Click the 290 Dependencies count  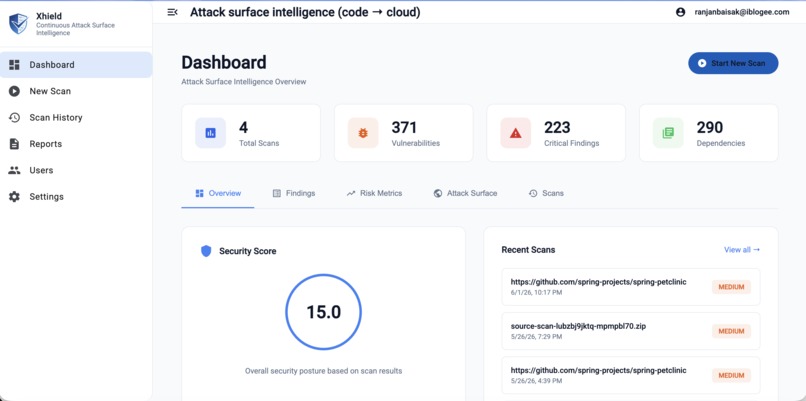click(x=710, y=127)
